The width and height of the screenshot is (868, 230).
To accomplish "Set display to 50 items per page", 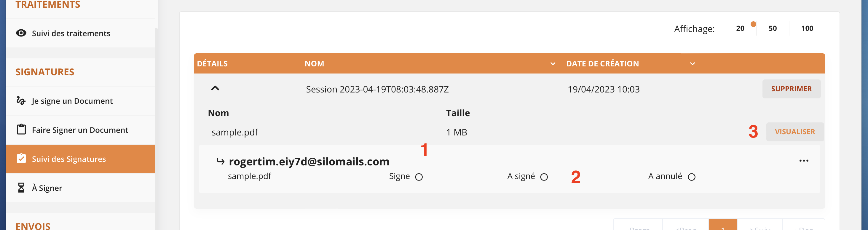I will (772, 28).
